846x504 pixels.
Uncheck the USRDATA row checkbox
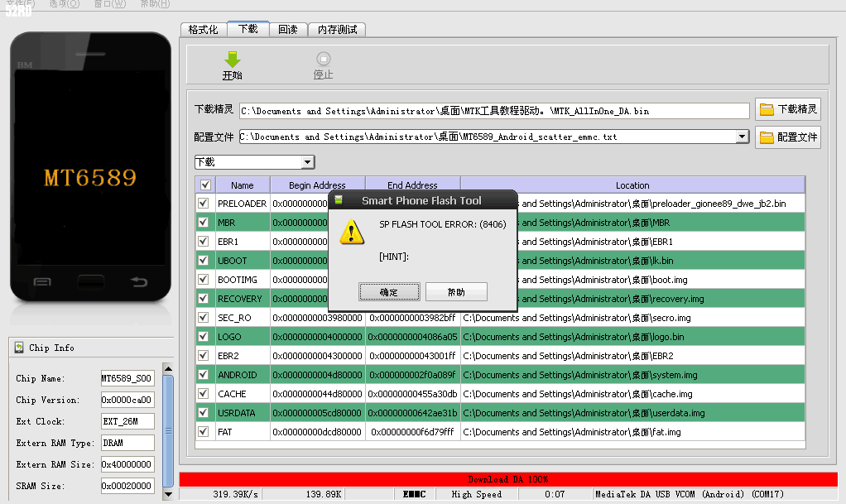pyautogui.click(x=204, y=413)
